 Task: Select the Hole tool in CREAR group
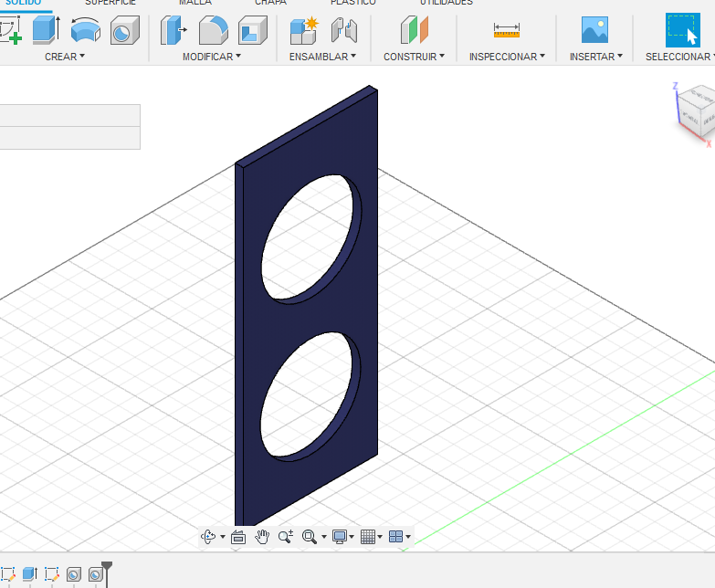(124, 30)
